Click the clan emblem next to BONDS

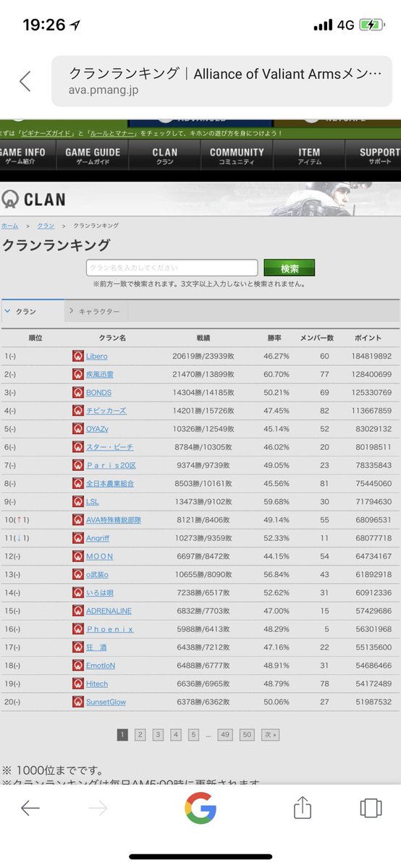coord(78,392)
